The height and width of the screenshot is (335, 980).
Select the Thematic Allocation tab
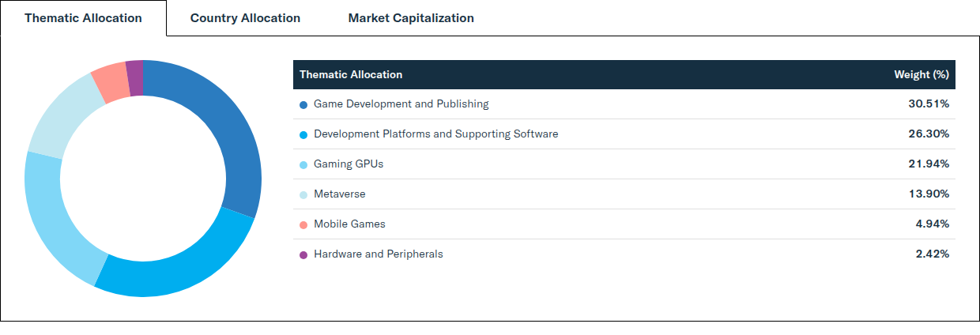[x=83, y=17]
